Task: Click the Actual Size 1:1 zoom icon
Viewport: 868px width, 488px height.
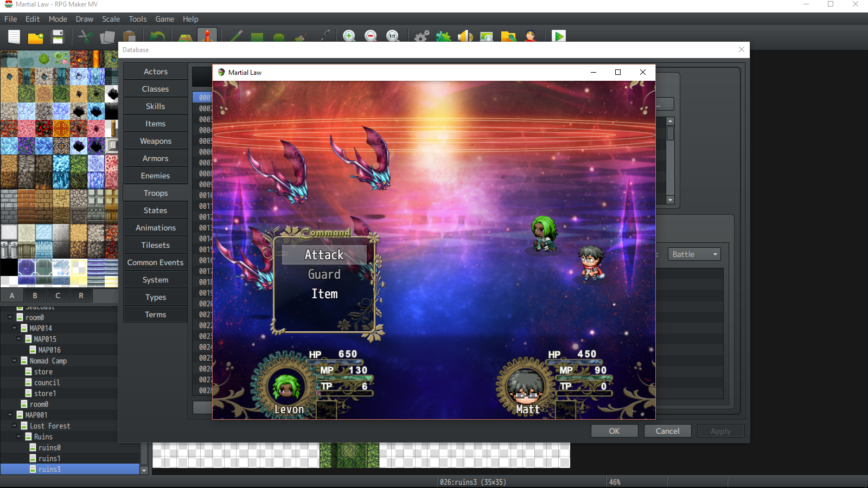Action: click(x=393, y=37)
